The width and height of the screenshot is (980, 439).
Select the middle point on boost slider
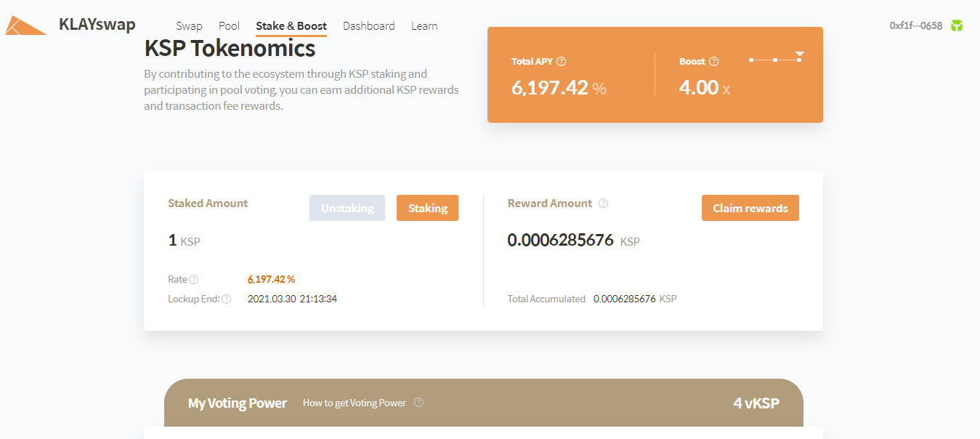(775, 60)
